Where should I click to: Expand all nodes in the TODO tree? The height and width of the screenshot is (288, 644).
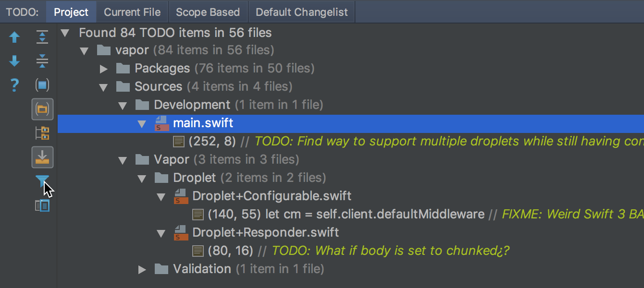click(42, 36)
